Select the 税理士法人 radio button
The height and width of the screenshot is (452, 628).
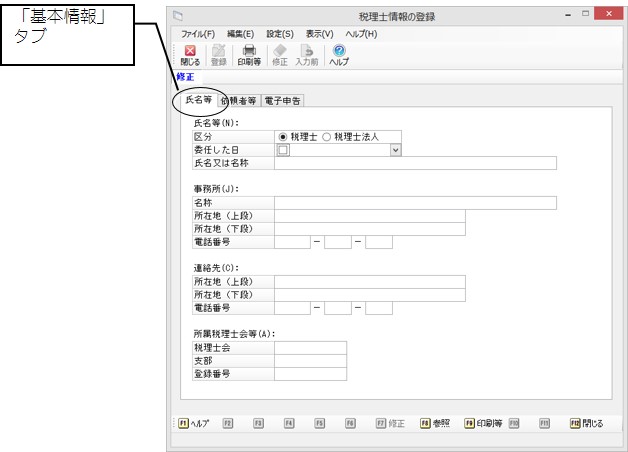pos(327,136)
